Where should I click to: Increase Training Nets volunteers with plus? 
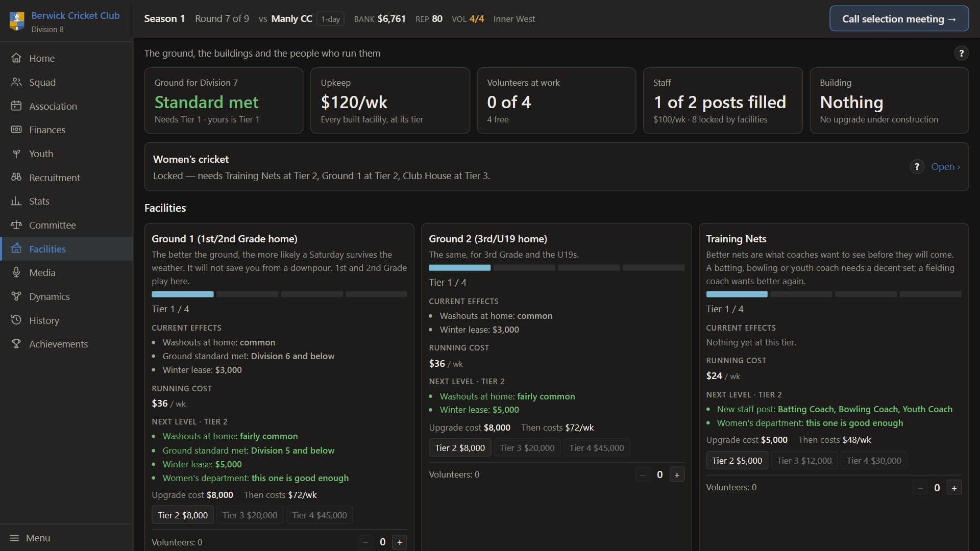click(954, 488)
